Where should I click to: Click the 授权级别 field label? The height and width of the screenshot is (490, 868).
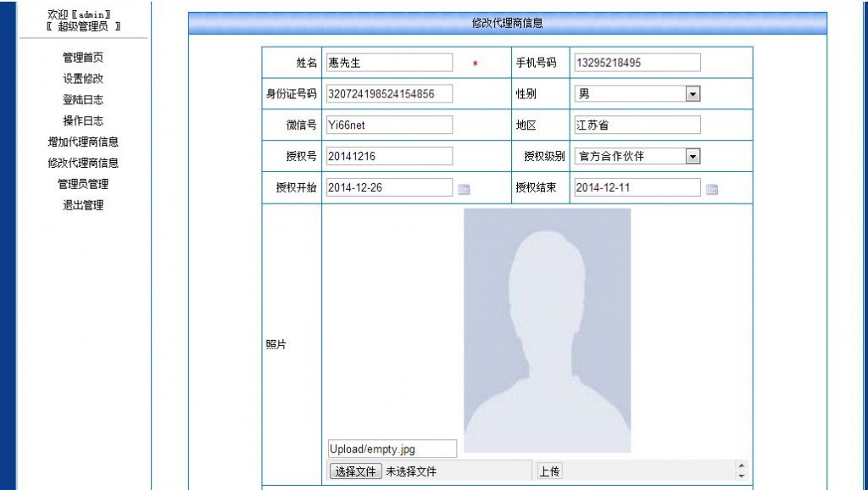coord(544,156)
